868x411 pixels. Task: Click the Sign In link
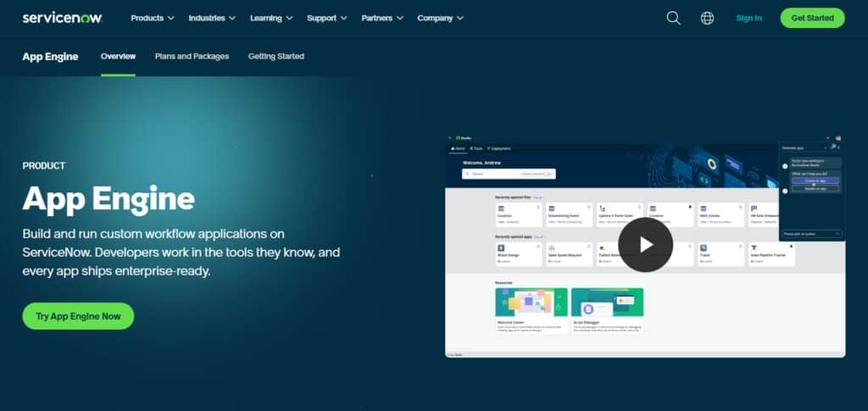(x=748, y=19)
